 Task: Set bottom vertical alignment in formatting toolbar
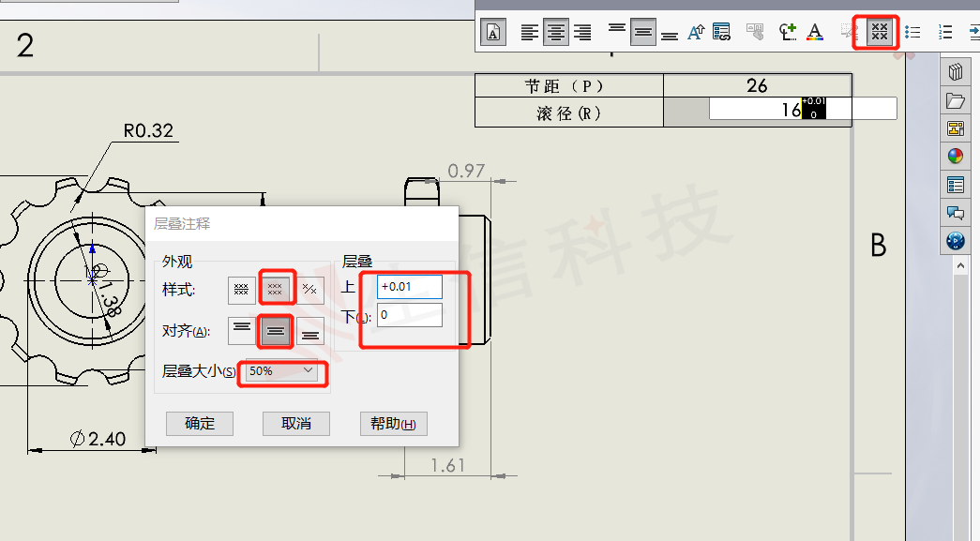pos(670,36)
